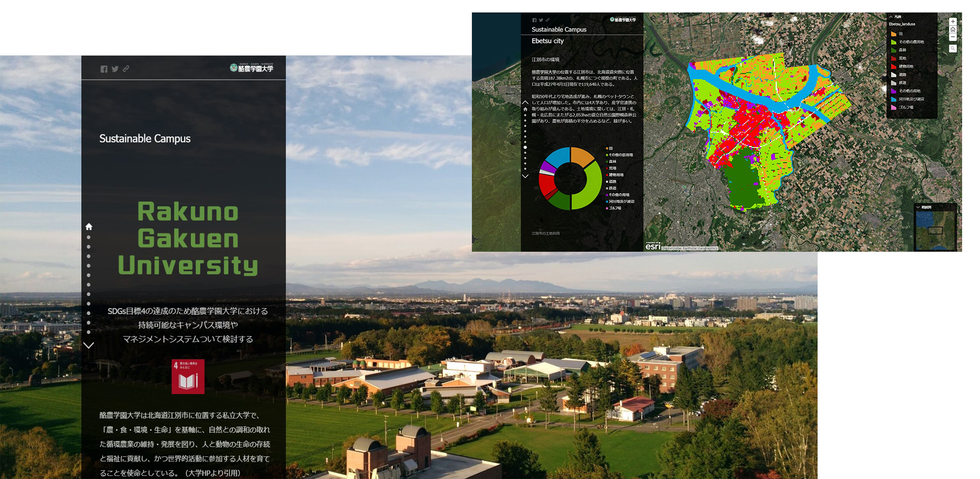980x479 pixels.
Task: Lime その他の農用地 swatch in map legend
Action: coord(894,42)
